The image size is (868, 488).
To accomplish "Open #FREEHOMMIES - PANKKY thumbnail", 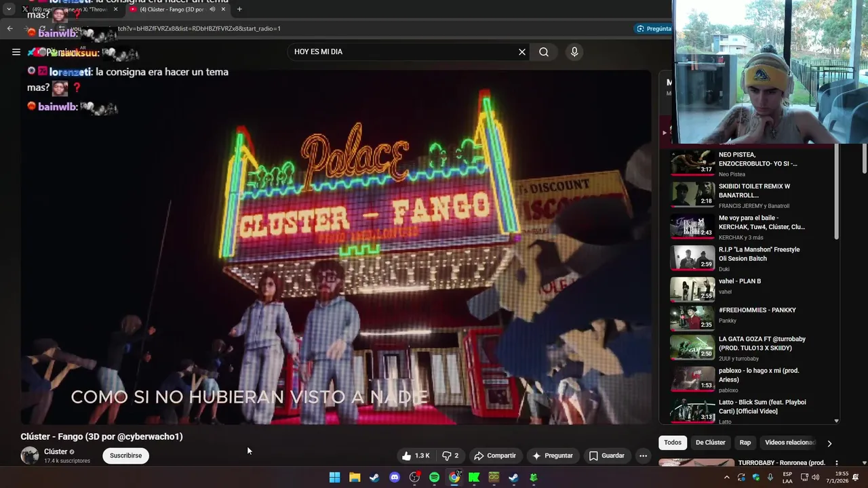I will click(692, 319).
